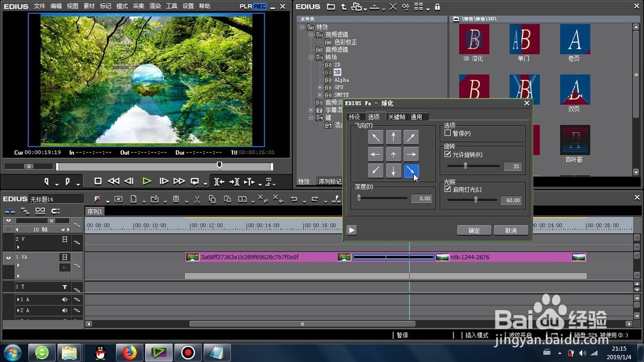The image size is (644, 362).
Task: Collapse the 转场 tree node
Action: pyautogui.click(x=311, y=57)
